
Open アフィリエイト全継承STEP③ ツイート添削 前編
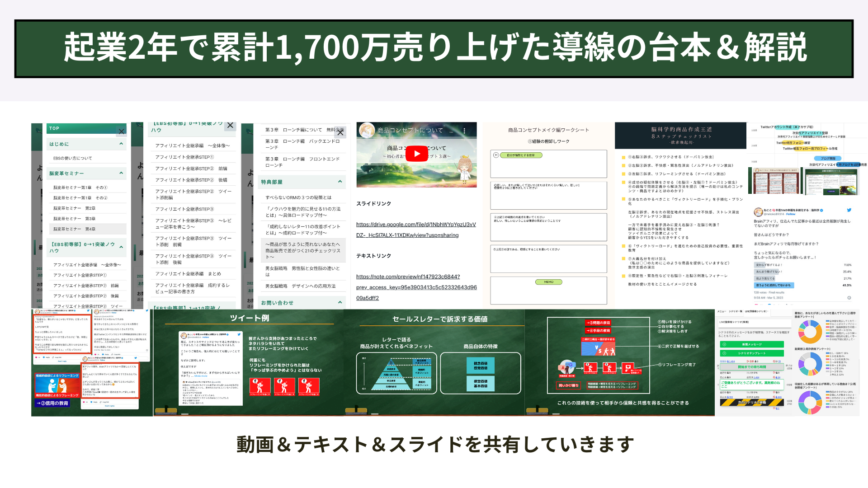point(193,241)
